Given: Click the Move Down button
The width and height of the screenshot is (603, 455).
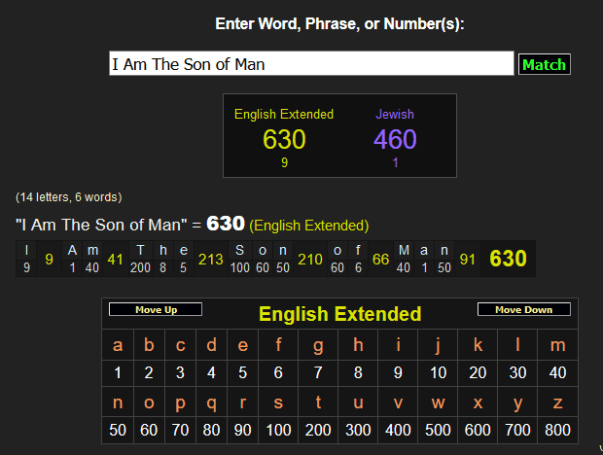Looking at the screenshot, I should (x=524, y=310).
